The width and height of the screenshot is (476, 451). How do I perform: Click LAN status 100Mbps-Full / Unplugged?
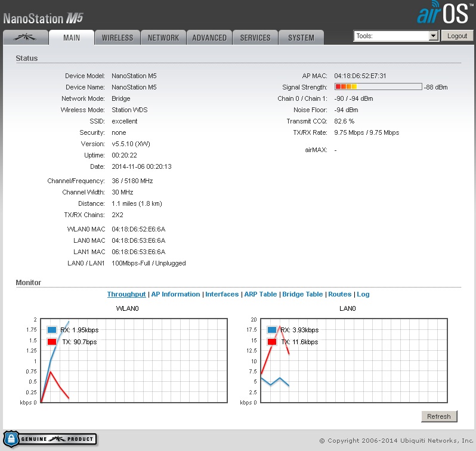point(149,263)
